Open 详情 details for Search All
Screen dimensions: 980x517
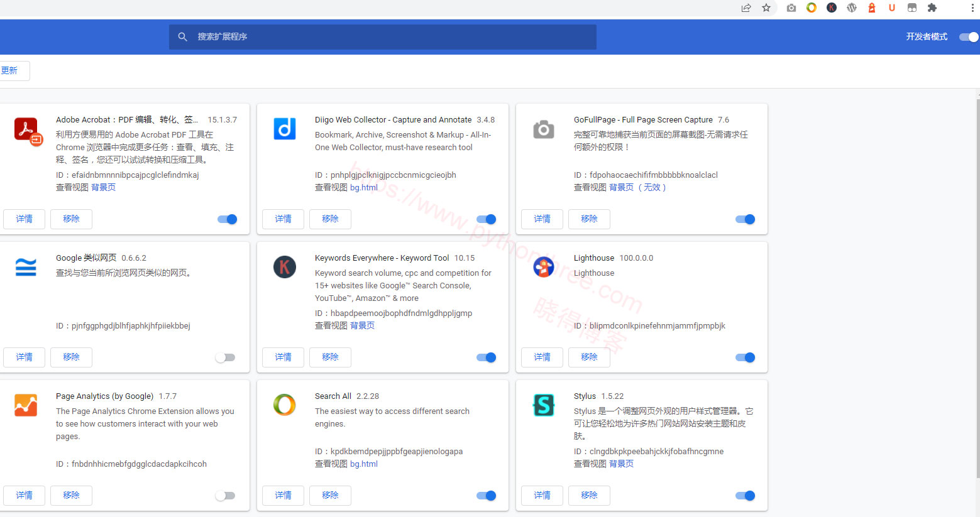[x=283, y=496]
